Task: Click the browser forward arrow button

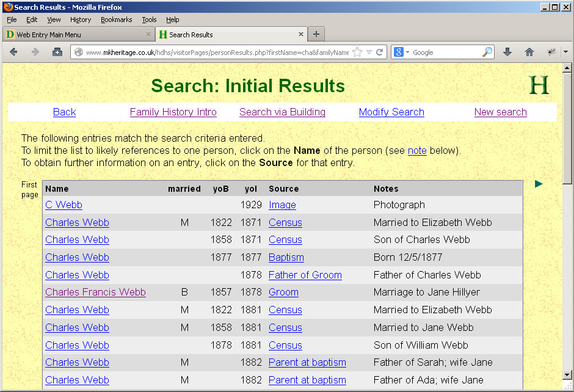Action: click(x=35, y=53)
